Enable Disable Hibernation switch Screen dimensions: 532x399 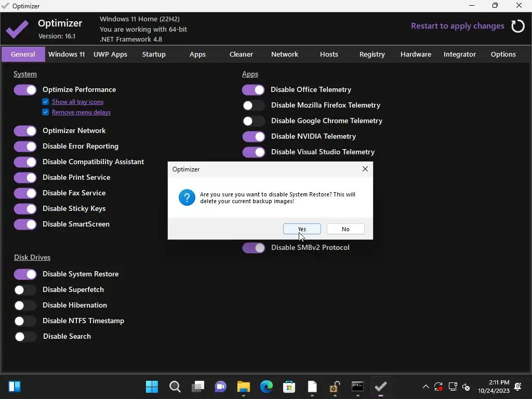pyautogui.click(x=25, y=305)
